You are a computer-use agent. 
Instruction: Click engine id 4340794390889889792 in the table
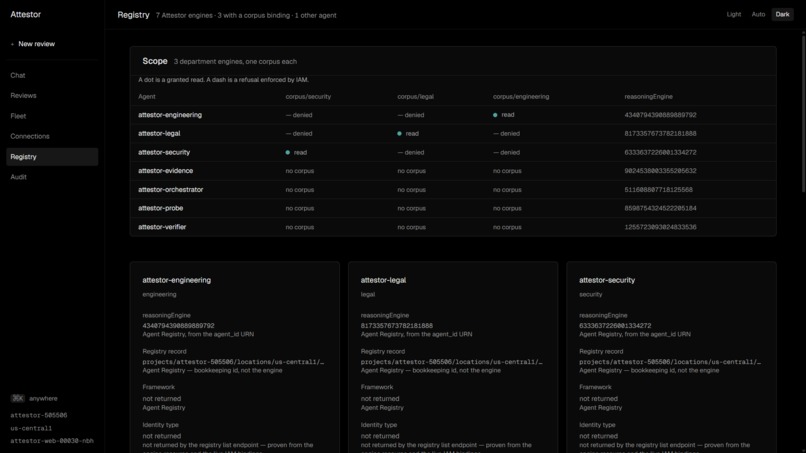[660, 115]
